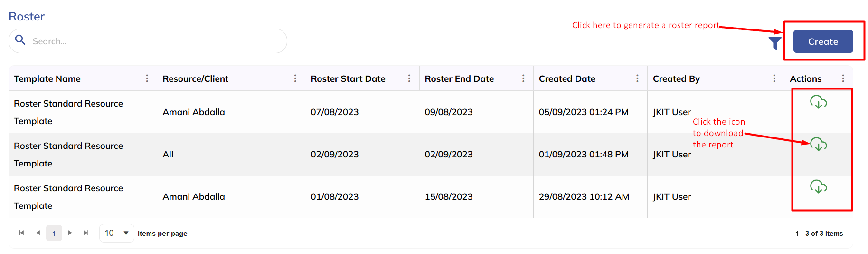Open the filter funnel icon
868x254 pixels.
pos(775,43)
